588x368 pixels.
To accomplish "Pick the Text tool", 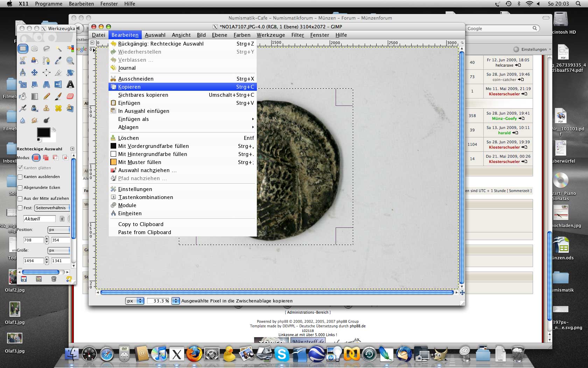I will tap(70, 84).
